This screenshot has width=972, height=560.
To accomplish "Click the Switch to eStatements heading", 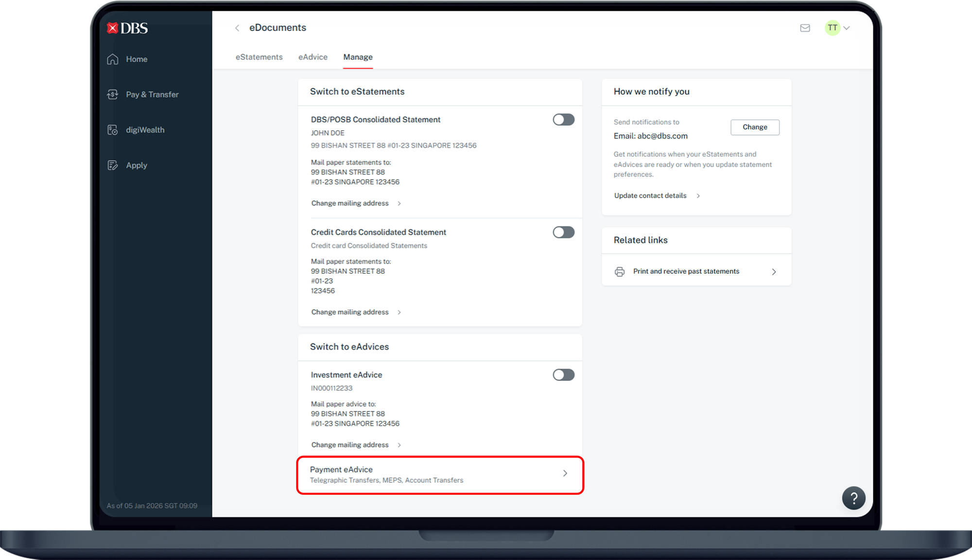I will [357, 92].
